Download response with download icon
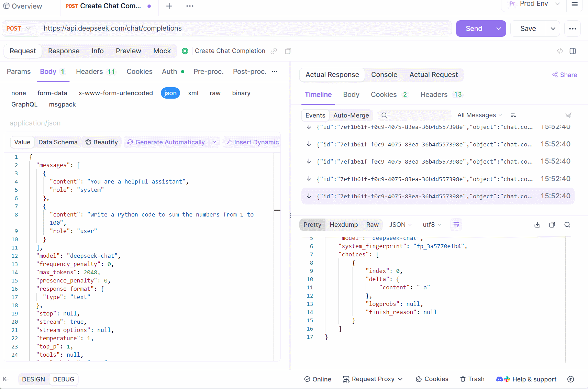 point(537,225)
